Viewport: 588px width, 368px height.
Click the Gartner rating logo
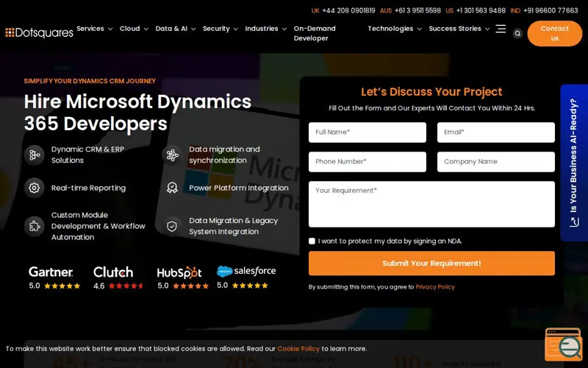(x=51, y=272)
